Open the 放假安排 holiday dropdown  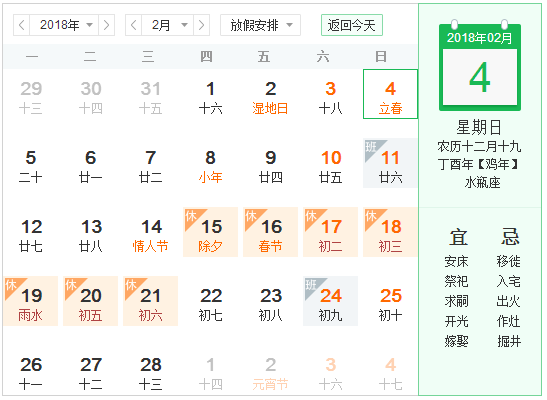coord(260,25)
